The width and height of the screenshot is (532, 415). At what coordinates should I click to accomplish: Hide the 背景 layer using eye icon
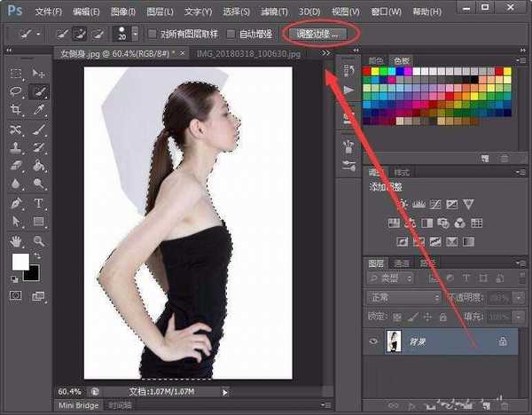[x=372, y=341]
